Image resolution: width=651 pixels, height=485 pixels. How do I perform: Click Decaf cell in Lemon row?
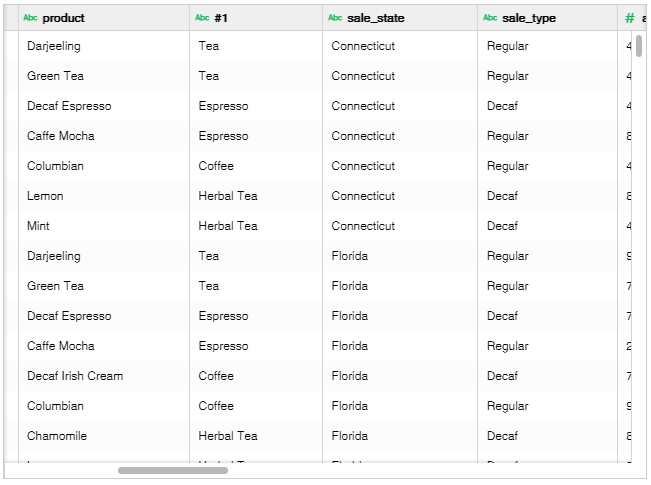547,196
